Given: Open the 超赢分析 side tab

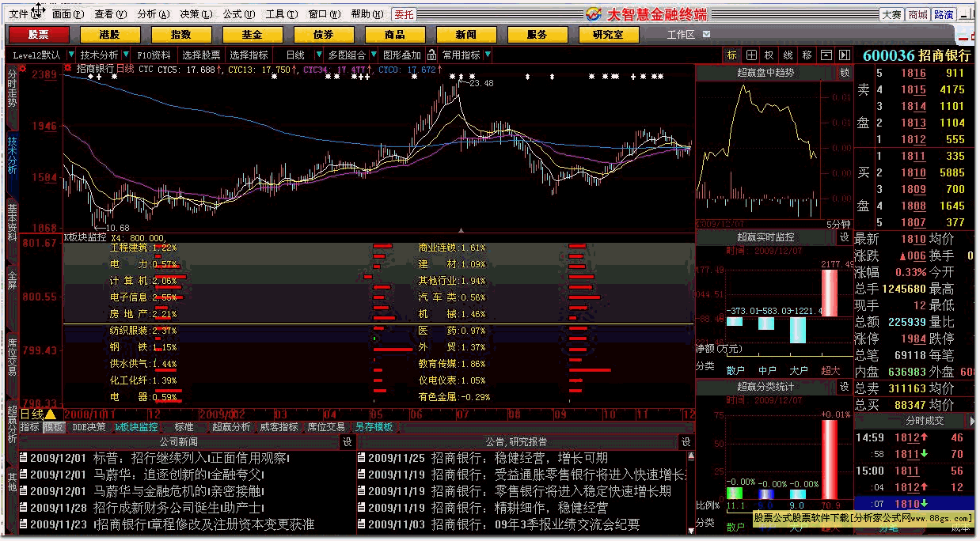Looking at the screenshot, I should (12, 425).
